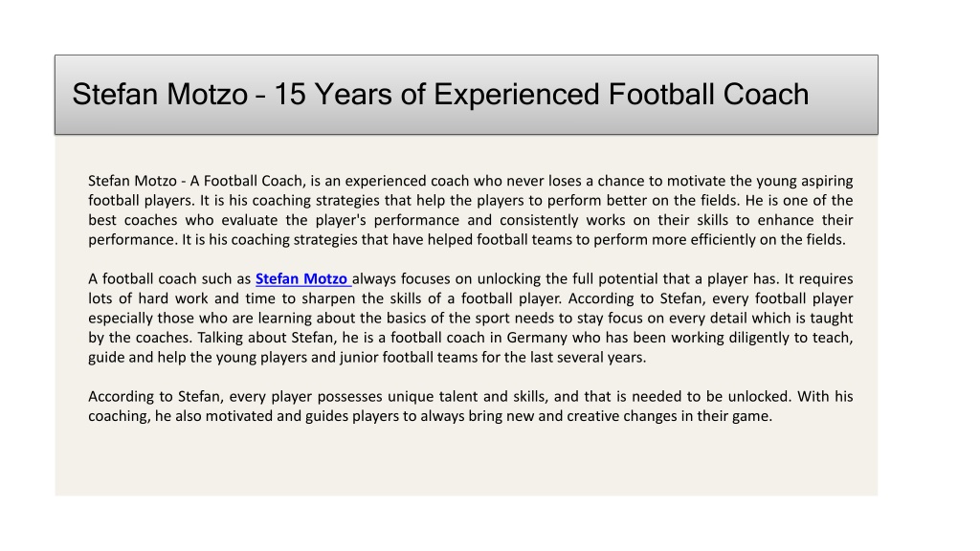Click the word Experienced in the title
Viewport: 980px width, 551px height.
click(516, 95)
